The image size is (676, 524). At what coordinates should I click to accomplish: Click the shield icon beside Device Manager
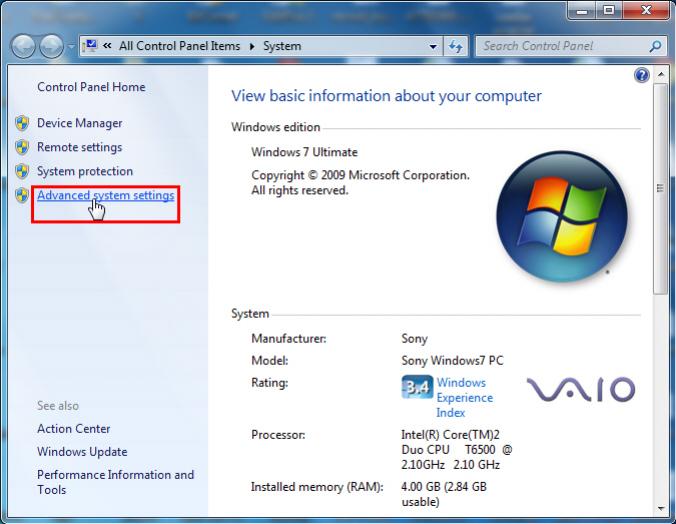click(22, 123)
